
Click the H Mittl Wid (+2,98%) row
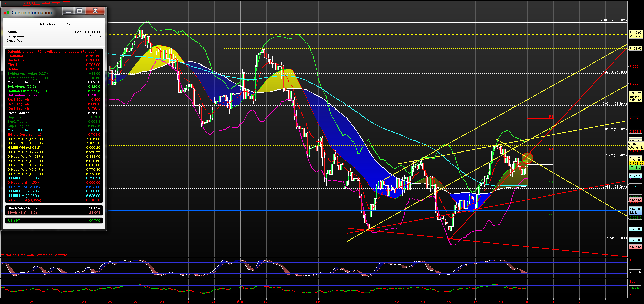pyautogui.click(x=54, y=148)
